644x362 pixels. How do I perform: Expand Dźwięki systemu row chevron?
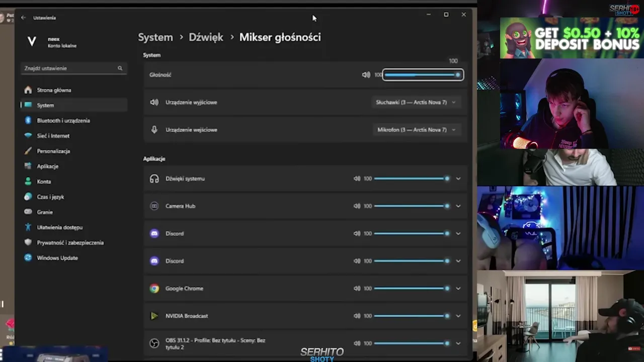click(458, 178)
